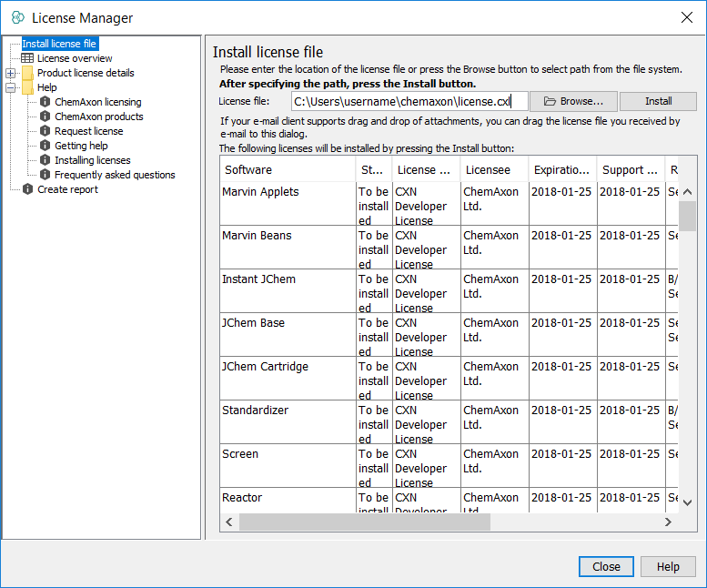
Task: Click the info icon beside ChemAxon licensing
Action: point(45,102)
